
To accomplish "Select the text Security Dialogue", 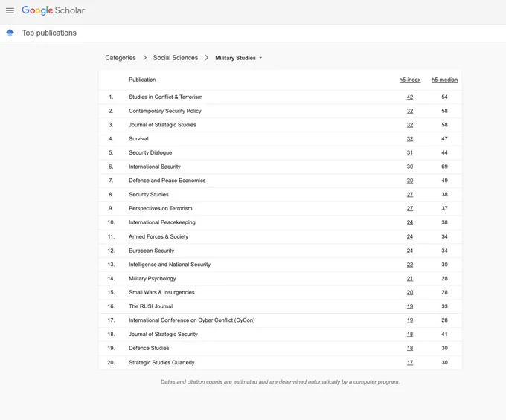I will pos(150,153).
